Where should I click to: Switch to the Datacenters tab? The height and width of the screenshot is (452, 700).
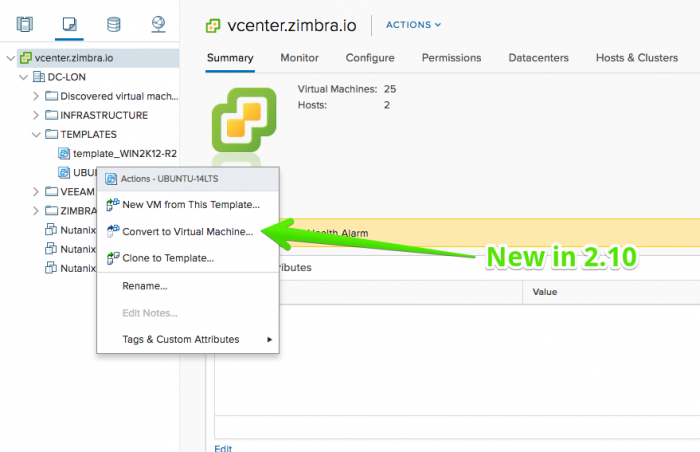[538, 58]
